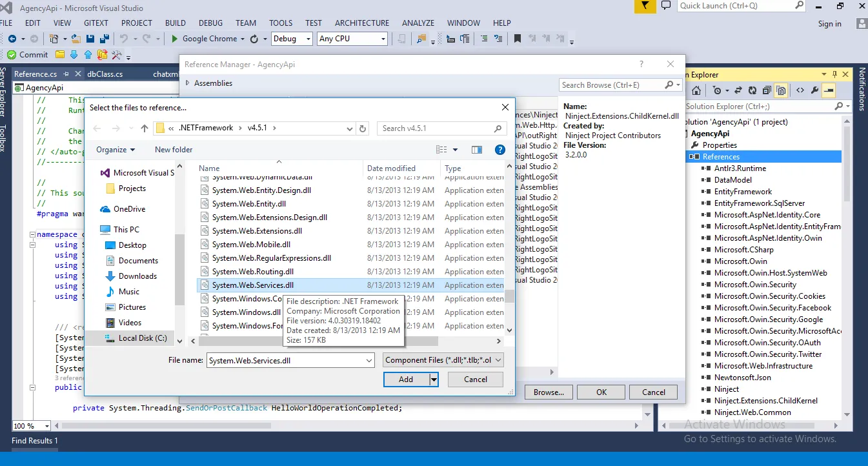Click the blue down-arrow pull icon in Git toolbar
The image size is (868, 466).
point(73,55)
